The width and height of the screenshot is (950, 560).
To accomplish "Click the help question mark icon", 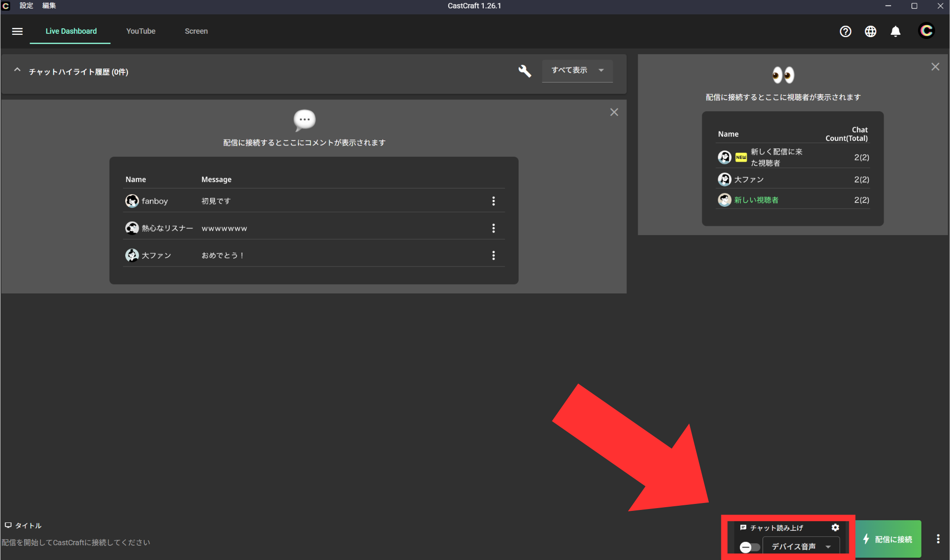I will pyautogui.click(x=845, y=31).
